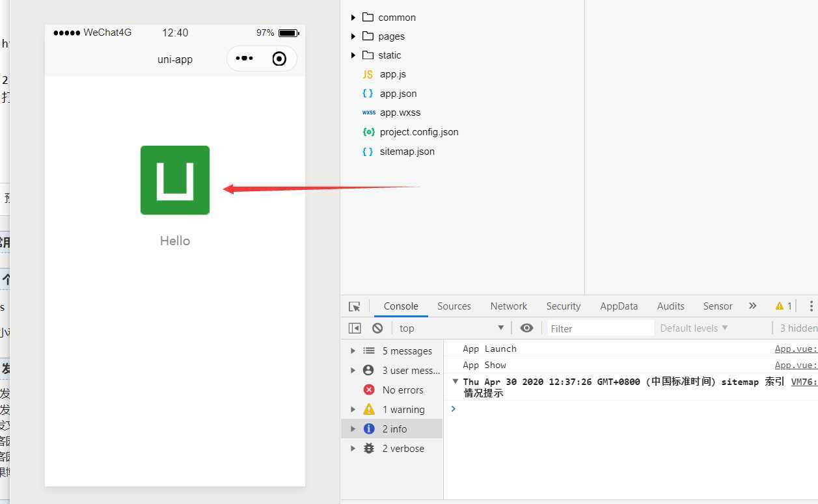Select the blue info icon in sidebar
The height and width of the screenshot is (504, 818).
click(369, 429)
